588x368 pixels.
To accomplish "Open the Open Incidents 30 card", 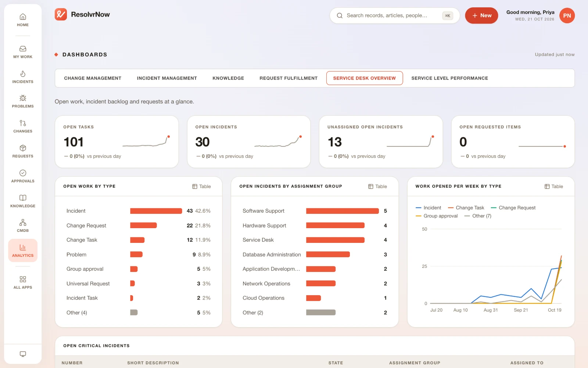I will [249, 142].
